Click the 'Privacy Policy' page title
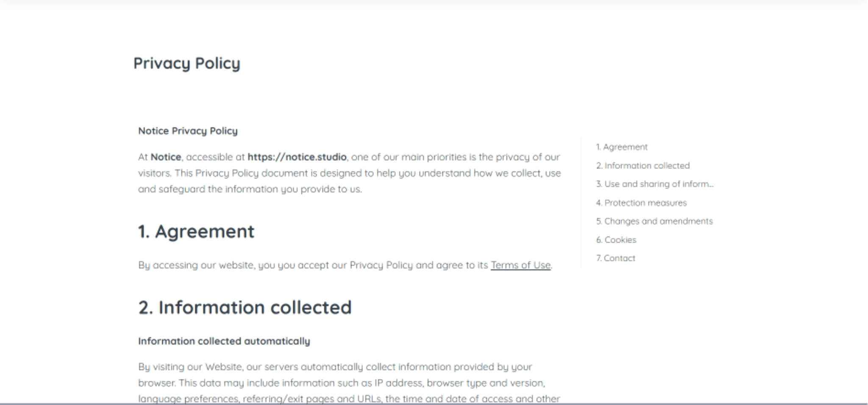The width and height of the screenshot is (868, 405). (x=187, y=64)
